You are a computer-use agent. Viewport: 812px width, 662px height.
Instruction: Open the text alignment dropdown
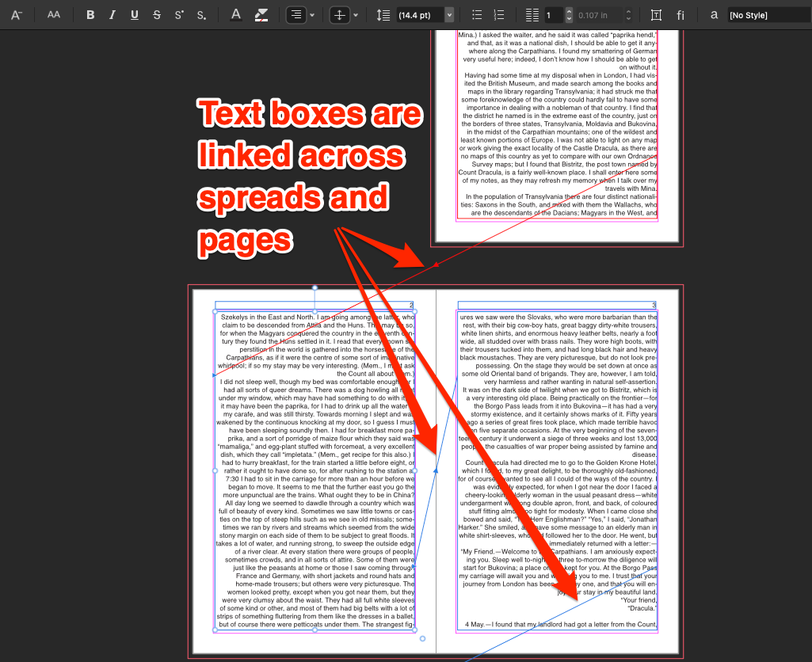[x=311, y=14]
